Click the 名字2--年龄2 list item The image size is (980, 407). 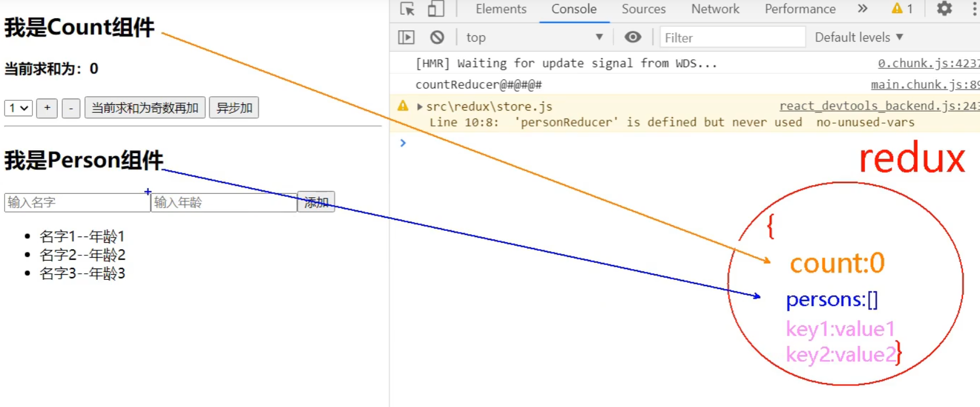click(x=82, y=255)
